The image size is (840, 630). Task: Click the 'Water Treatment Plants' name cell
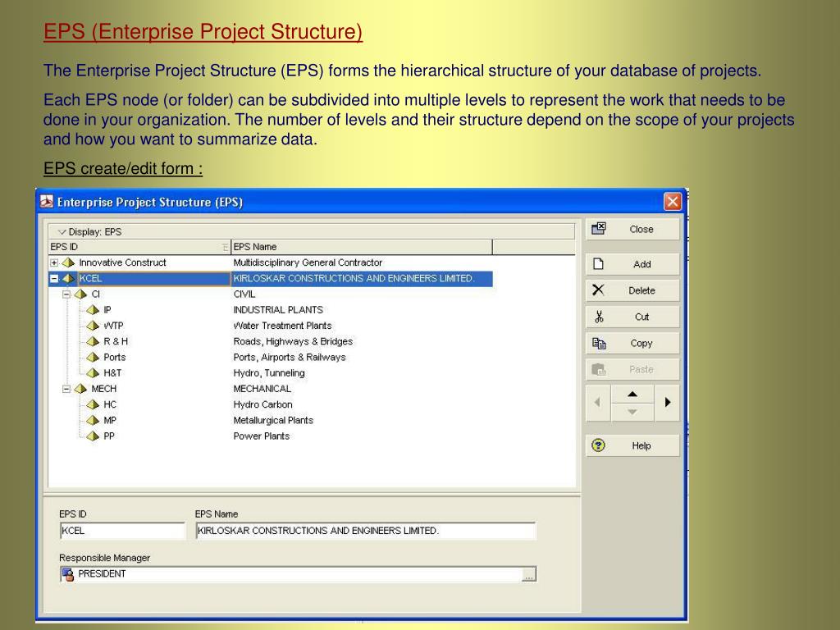pyautogui.click(x=282, y=326)
